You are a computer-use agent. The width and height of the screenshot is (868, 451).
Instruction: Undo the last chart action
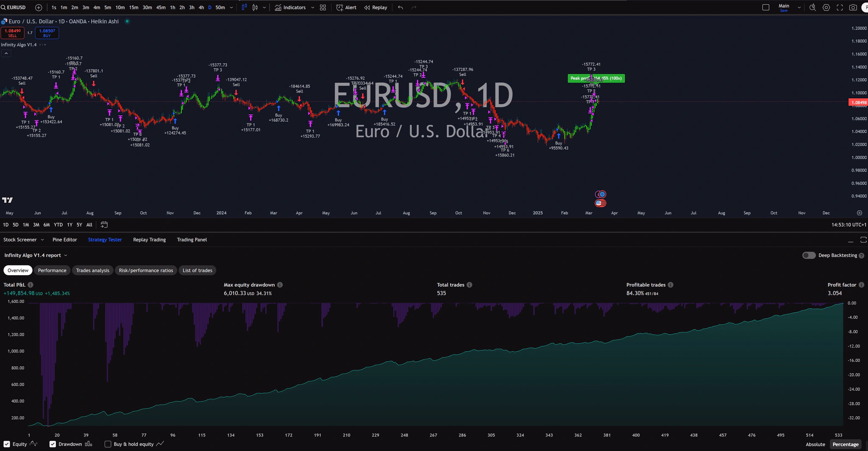400,7
